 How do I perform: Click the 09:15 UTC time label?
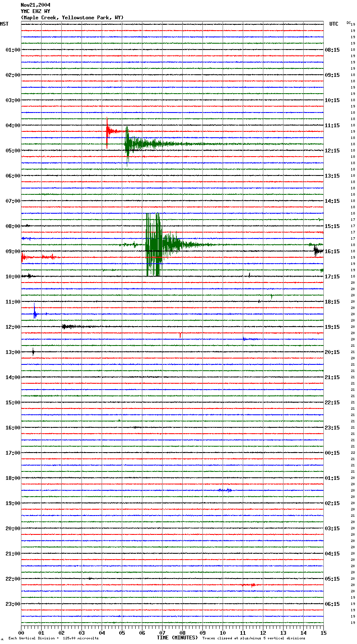tap(332, 75)
